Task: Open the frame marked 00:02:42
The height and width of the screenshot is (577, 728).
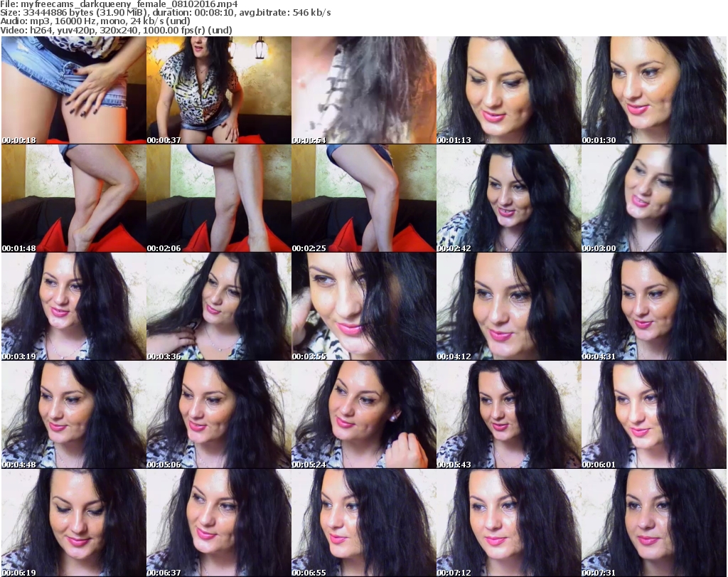Action: pyautogui.click(x=508, y=198)
